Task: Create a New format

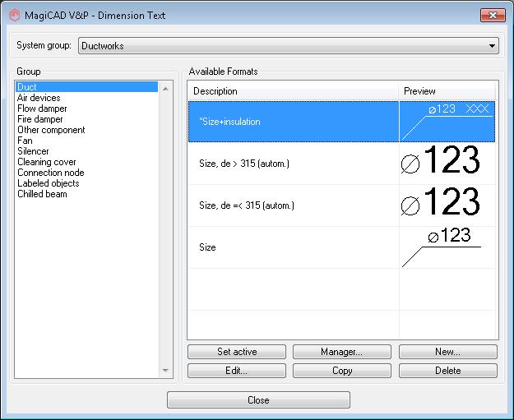Action: pos(447,352)
